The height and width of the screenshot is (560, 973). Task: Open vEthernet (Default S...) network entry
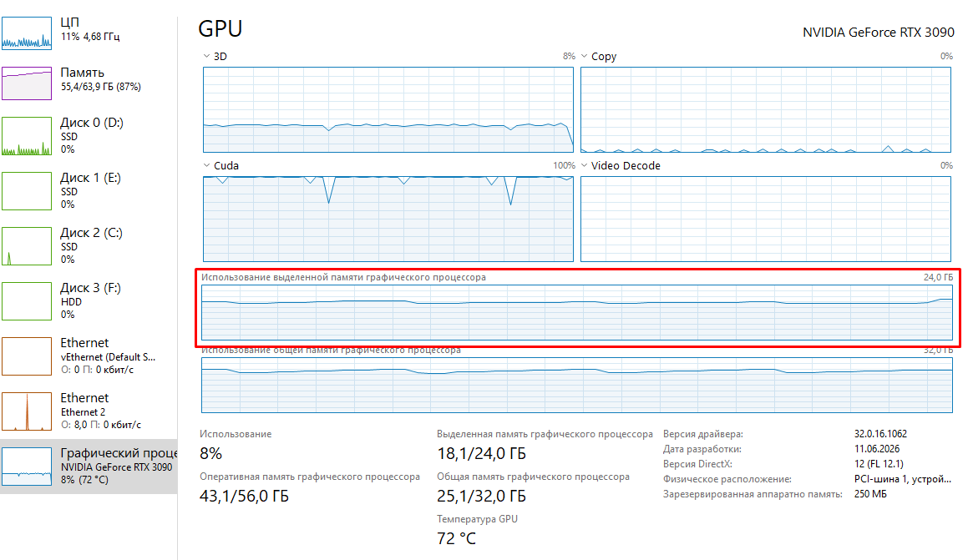coord(89,356)
